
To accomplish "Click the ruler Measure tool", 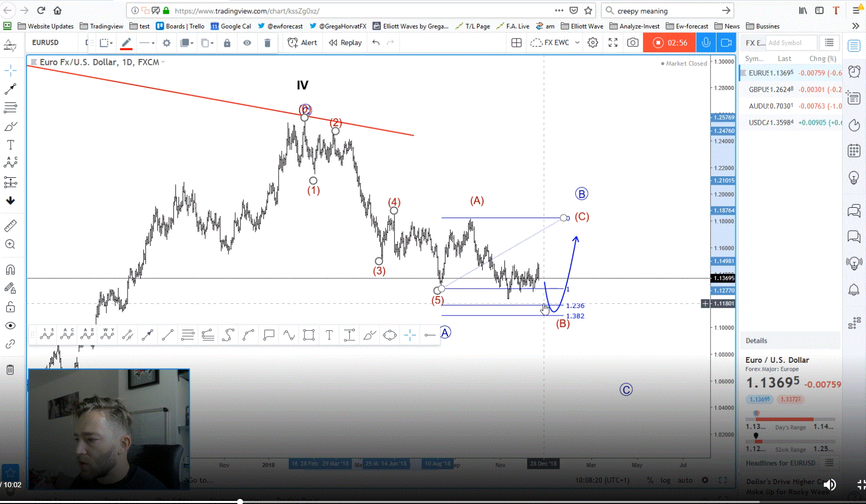I will coord(10,226).
